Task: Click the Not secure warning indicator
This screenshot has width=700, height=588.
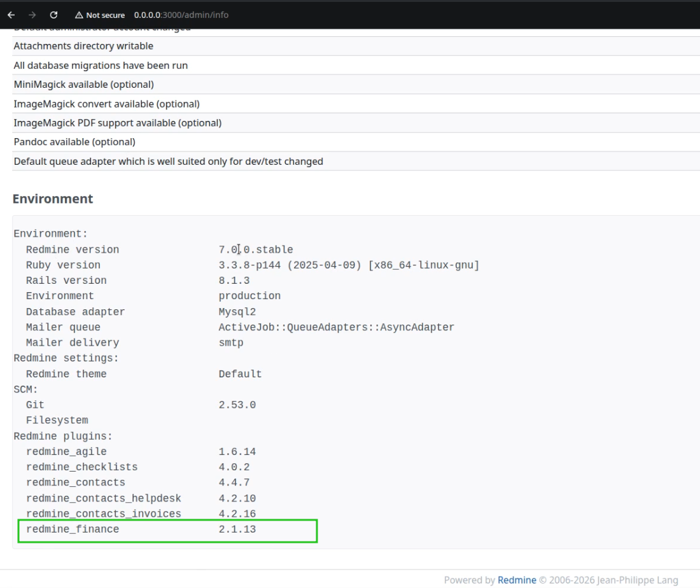Action: [x=100, y=15]
